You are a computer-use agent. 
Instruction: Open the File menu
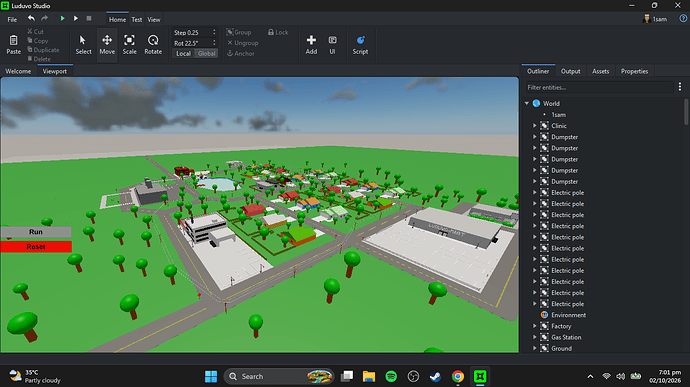[12, 19]
